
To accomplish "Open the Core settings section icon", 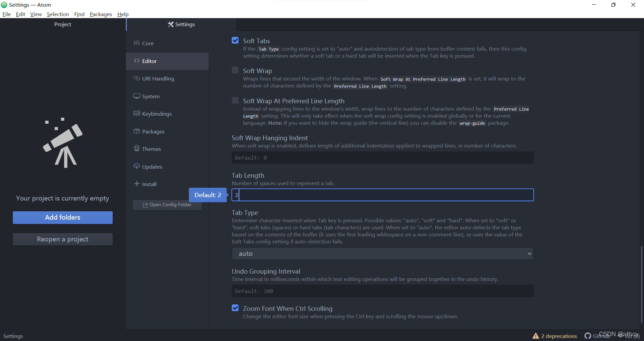I will [x=137, y=43].
